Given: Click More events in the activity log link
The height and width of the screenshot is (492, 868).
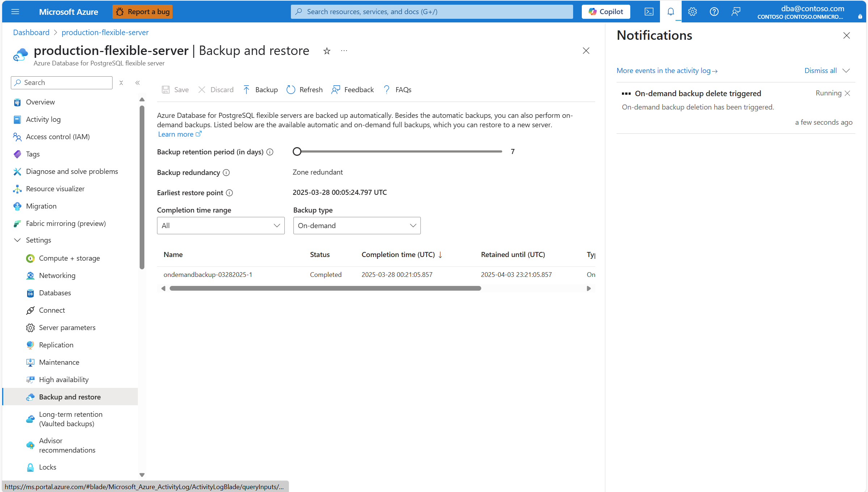Looking at the screenshot, I should pyautogui.click(x=666, y=70).
